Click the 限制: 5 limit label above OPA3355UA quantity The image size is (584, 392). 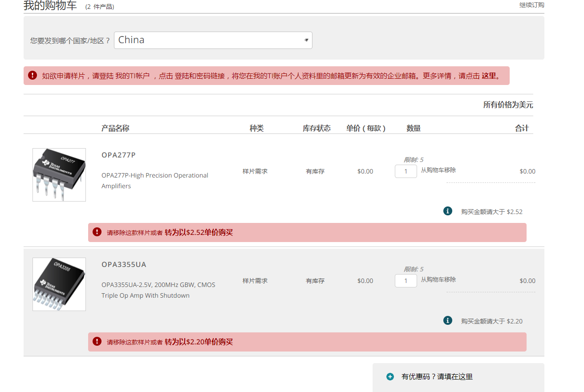tap(414, 269)
